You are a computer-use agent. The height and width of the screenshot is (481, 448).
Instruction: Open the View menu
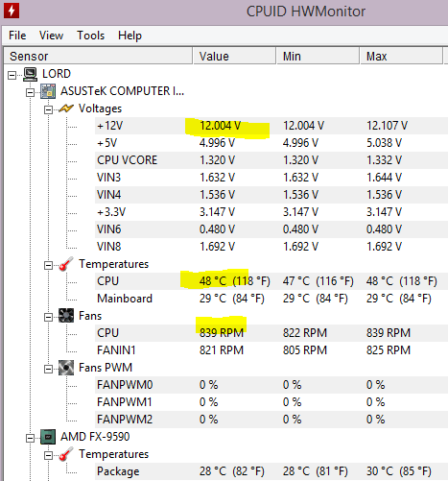51,36
